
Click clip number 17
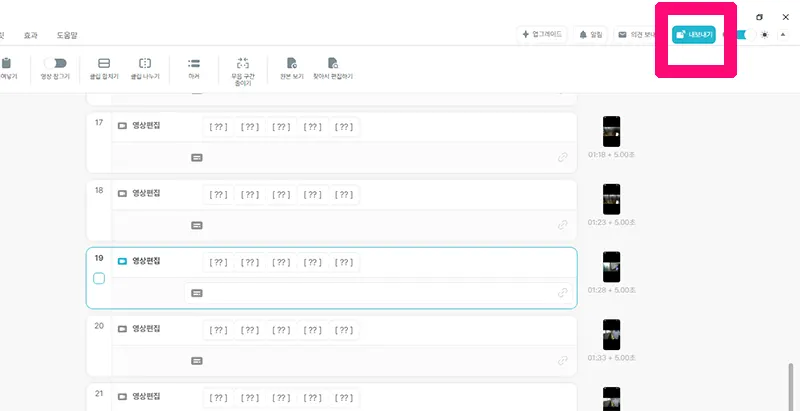[99, 122]
